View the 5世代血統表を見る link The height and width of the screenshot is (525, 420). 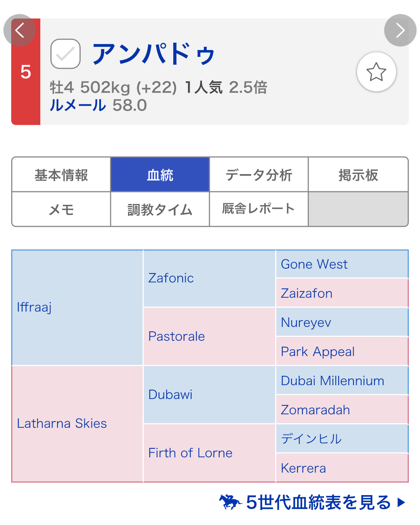point(318,502)
